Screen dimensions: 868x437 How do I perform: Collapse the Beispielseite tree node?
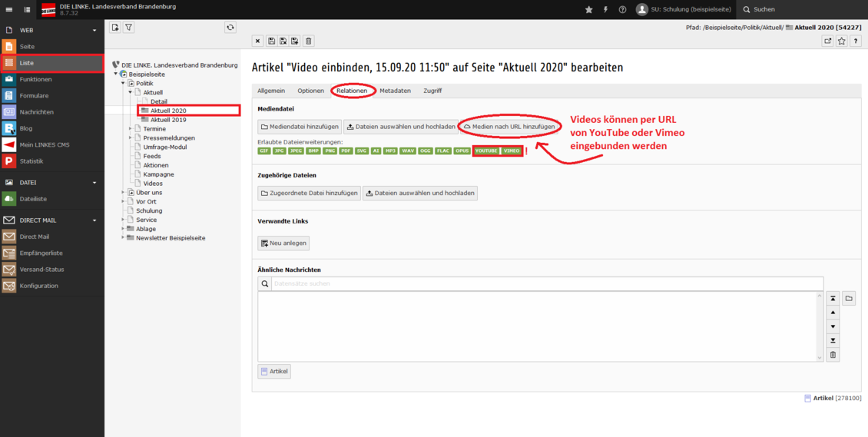pyautogui.click(x=116, y=74)
